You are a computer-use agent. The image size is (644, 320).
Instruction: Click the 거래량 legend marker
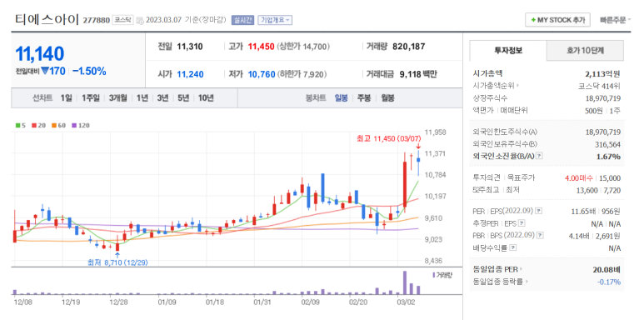[x=433, y=275]
